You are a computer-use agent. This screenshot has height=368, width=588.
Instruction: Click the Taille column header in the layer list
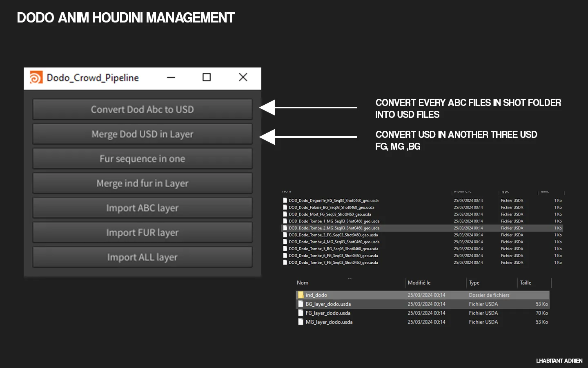tap(526, 283)
